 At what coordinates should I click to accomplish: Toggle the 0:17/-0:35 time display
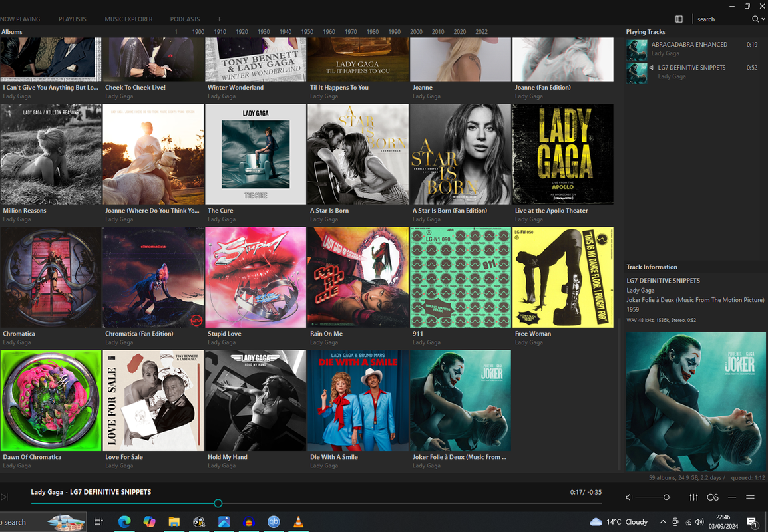click(586, 492)
